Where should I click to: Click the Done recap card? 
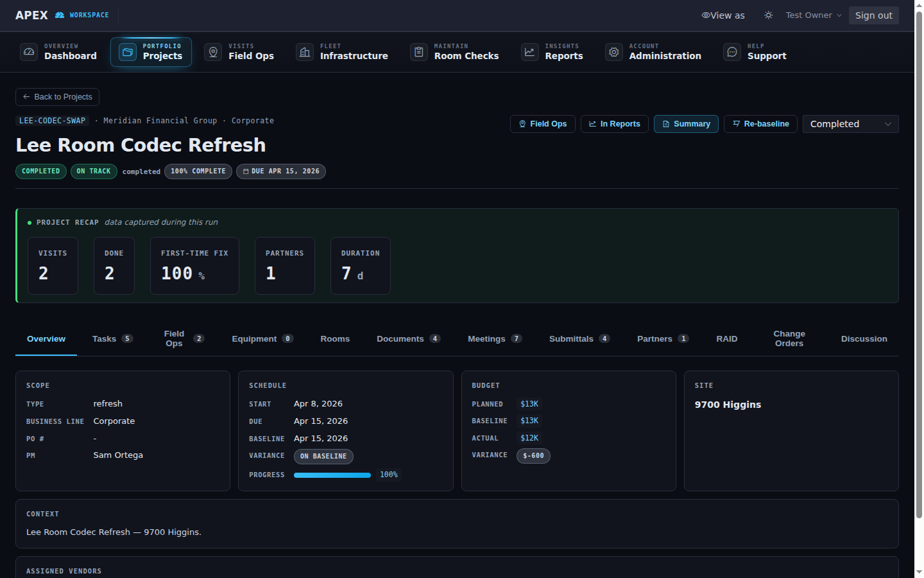114,266
